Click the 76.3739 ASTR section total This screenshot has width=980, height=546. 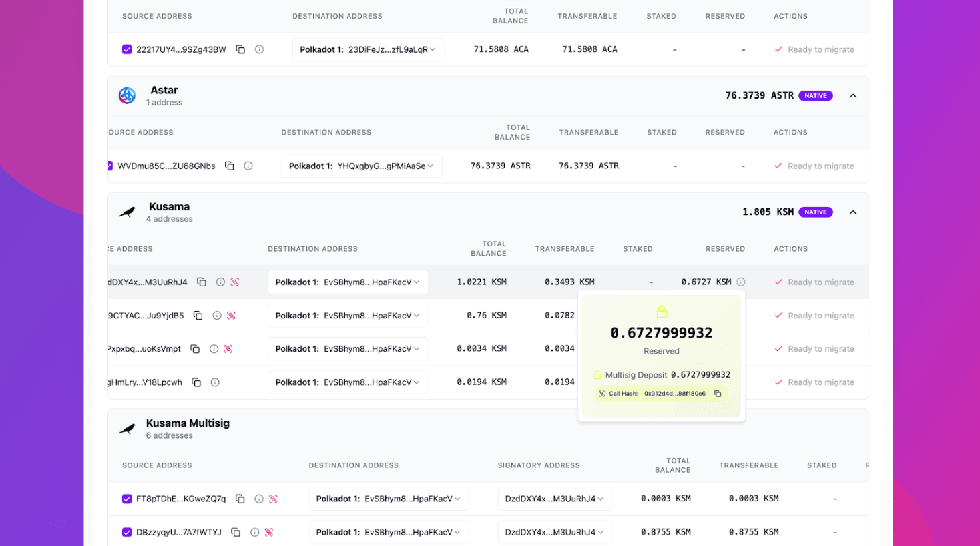click(760, 96)
